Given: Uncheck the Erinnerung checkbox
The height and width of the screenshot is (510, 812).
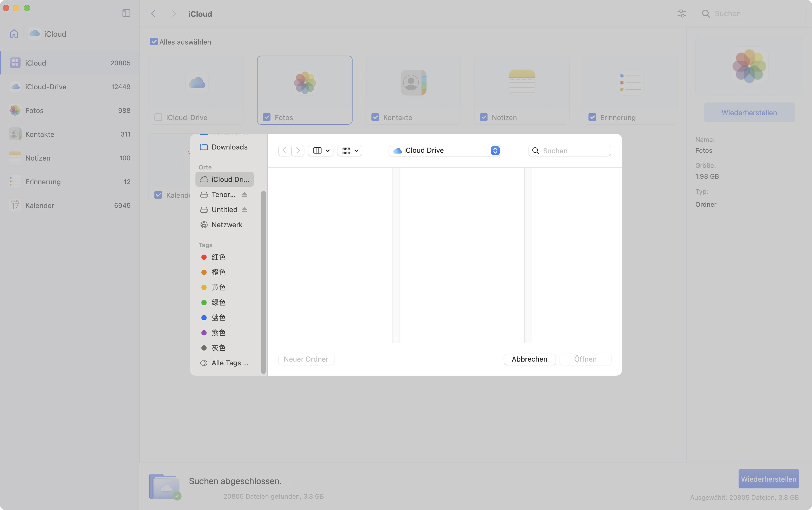Looking at the screenshot, I should coord(593,117).
